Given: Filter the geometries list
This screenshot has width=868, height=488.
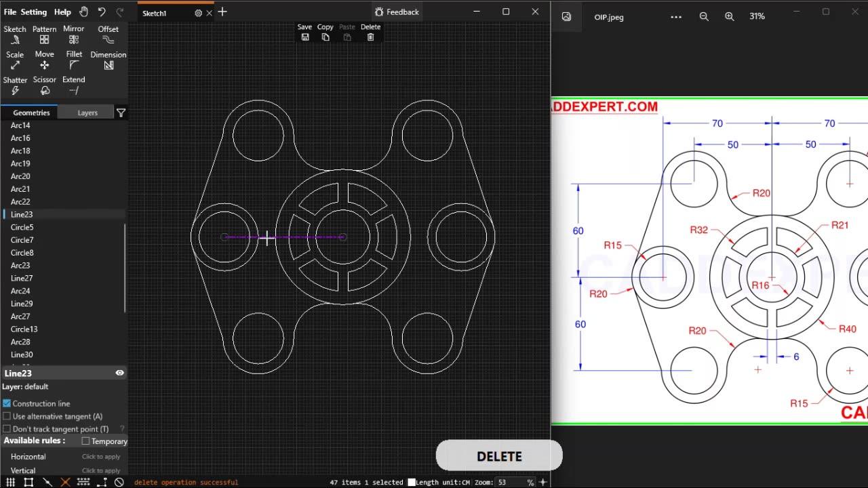Looking at the screenshot, I should coord(121,113).
